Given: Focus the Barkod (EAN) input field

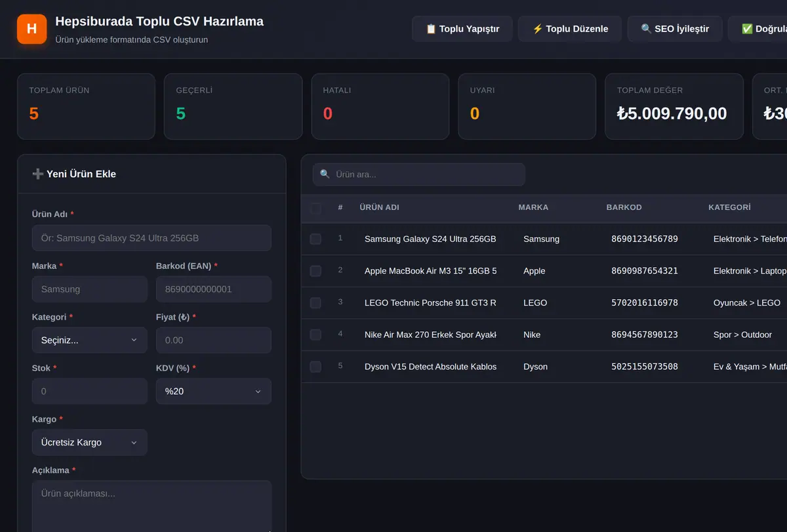Looking at the screenshot, I should (x=213, y=289).
